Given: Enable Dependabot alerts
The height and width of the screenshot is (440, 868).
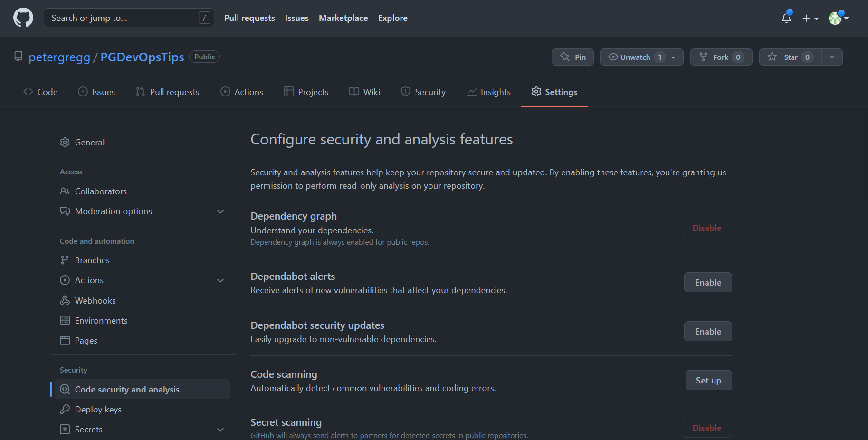Looking at the screenshot, I should click(708, 282).
